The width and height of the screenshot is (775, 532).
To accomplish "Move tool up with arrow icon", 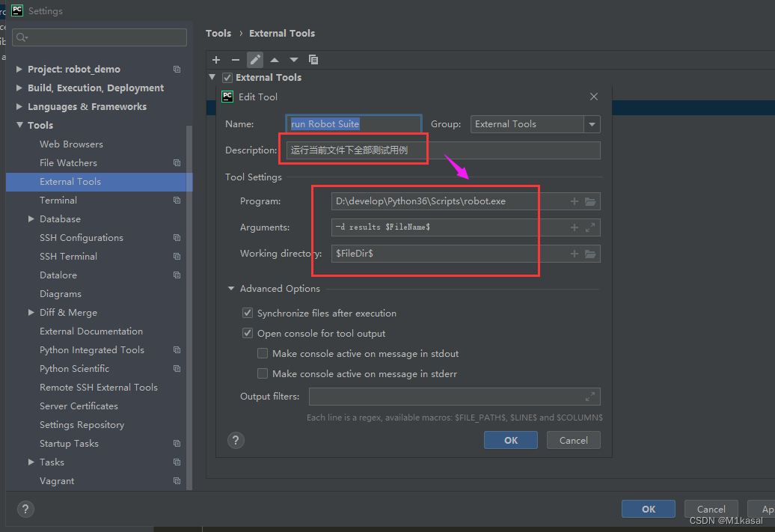I will [275, 60].
